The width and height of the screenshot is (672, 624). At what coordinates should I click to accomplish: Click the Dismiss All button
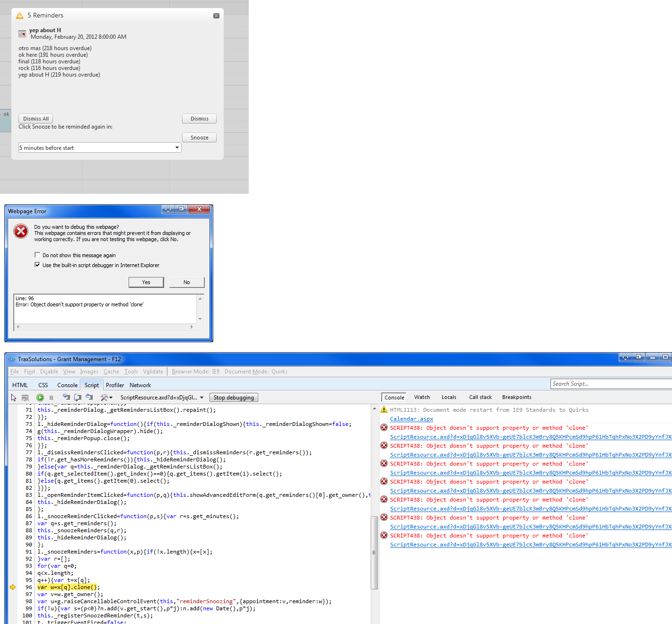tap(36, 119)
